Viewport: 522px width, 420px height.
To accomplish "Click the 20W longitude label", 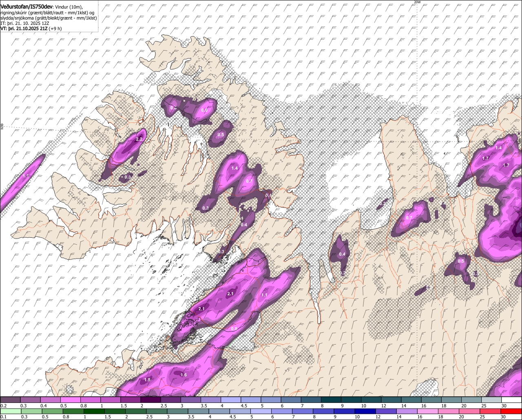I will tap(417, 2).
